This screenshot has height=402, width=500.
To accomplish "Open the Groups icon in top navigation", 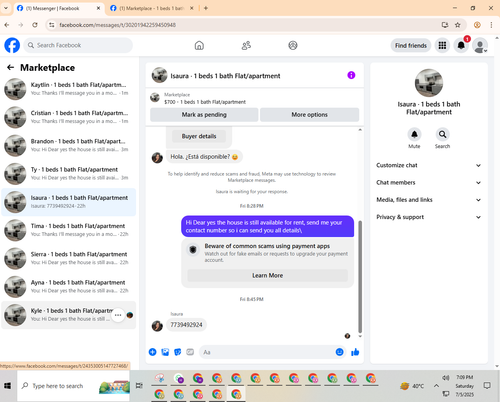I will [293, 45].
